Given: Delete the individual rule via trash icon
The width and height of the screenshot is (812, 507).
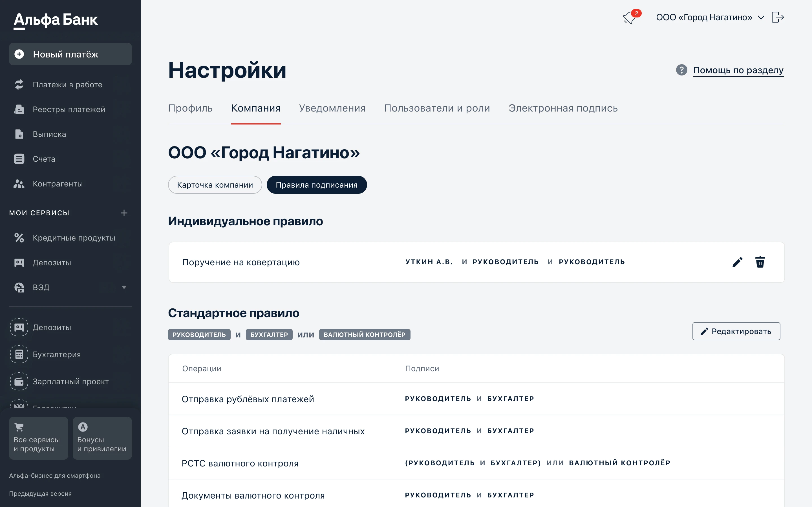Looking at the screenshot, I should pos(760,262).
